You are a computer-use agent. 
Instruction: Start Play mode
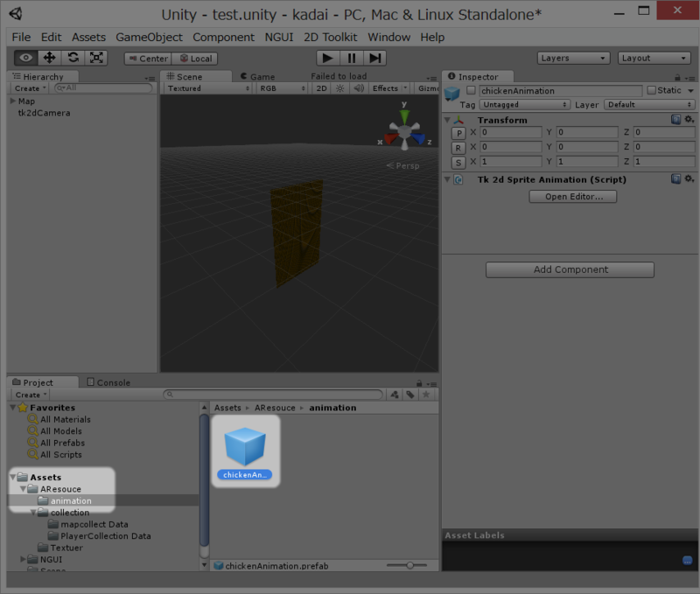click(327, 58)
